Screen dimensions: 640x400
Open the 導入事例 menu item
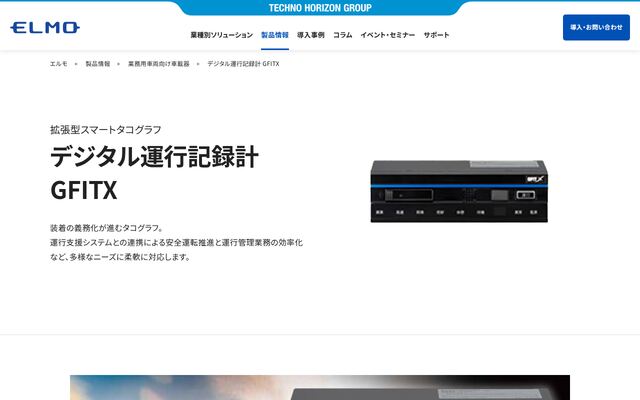[311, 35]
